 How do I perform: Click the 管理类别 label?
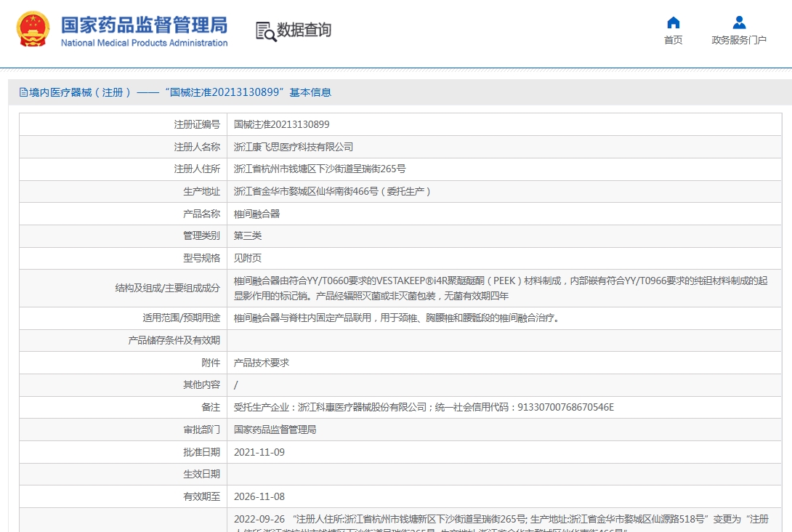(201, 236)
